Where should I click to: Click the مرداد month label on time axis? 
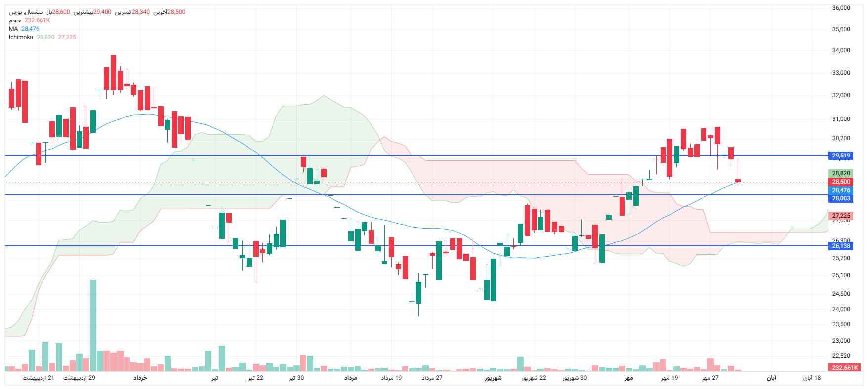tap(351, 378)
